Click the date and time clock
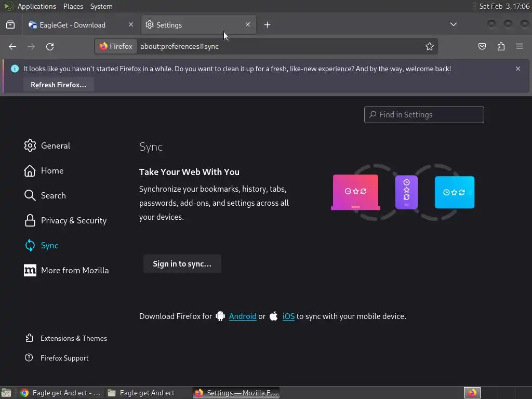The width and height of the screenshot is (532, 399). [x=504, y=6]
